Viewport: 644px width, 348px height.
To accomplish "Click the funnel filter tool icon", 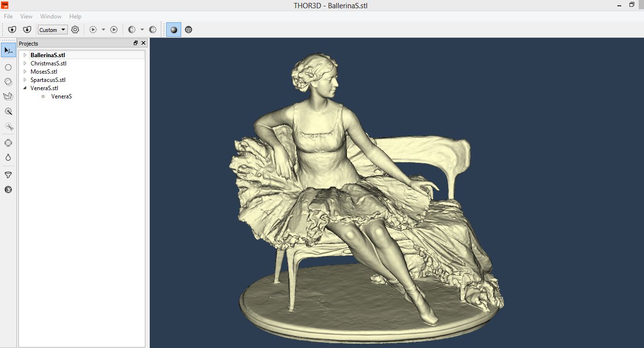I will pos(8,175).
